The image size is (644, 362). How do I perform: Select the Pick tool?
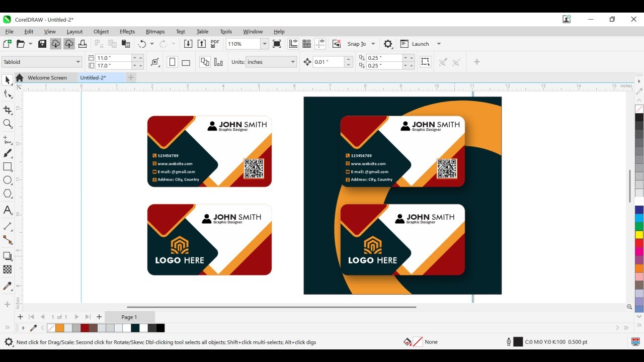pos(7,80)
